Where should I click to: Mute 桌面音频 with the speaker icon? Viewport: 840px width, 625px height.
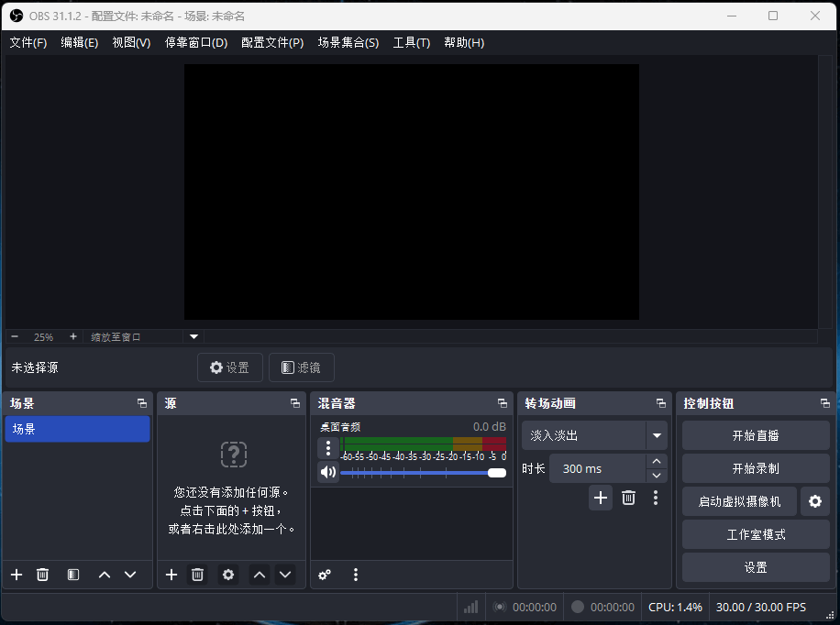coord(328,472)
